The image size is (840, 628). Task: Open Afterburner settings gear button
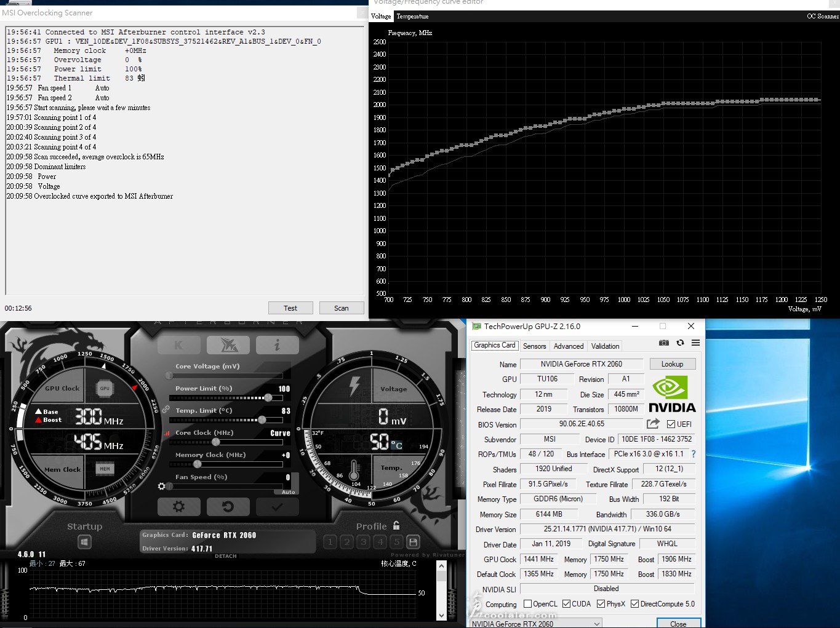[x=178, y=507]
